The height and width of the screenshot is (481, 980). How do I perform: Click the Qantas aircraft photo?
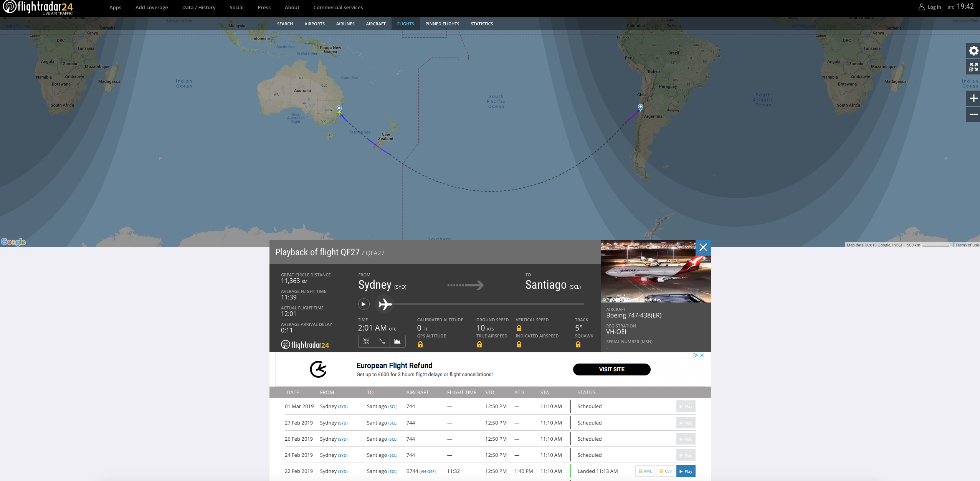656,271
